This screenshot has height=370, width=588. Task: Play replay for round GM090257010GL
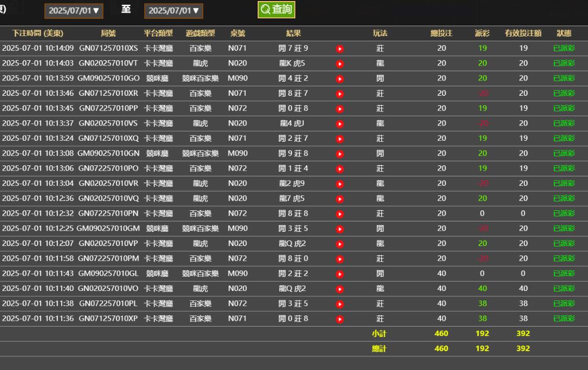click(x=340, y=274)
